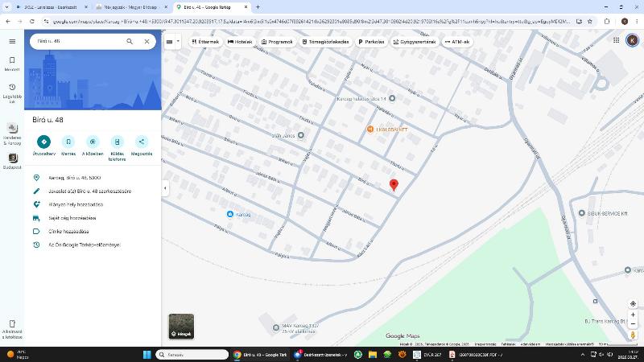The width and height of the screenshot is (644, 362).
Task: Select the Programok filter chip
Action: click(277, 42)
